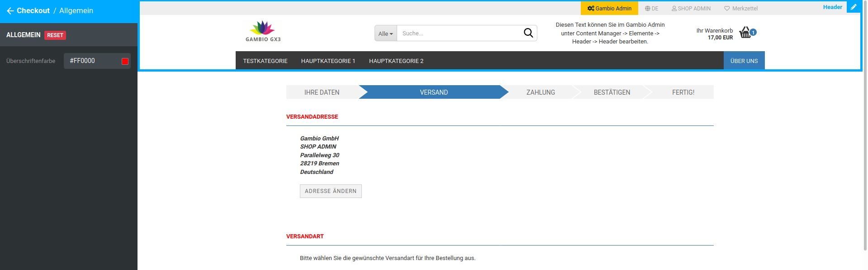Click the Gambio GX3 logo
Viewport: 868px width, 270px height.
(x=263, y=31)
